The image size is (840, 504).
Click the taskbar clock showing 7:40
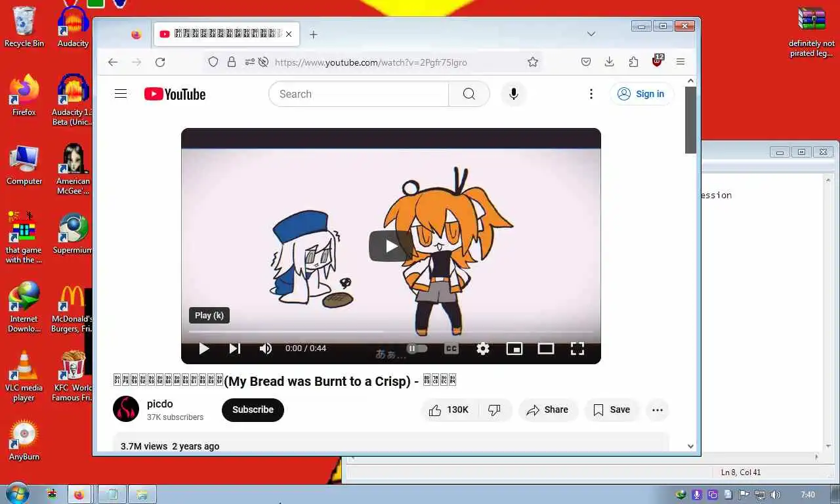click(x=808, y=495)
